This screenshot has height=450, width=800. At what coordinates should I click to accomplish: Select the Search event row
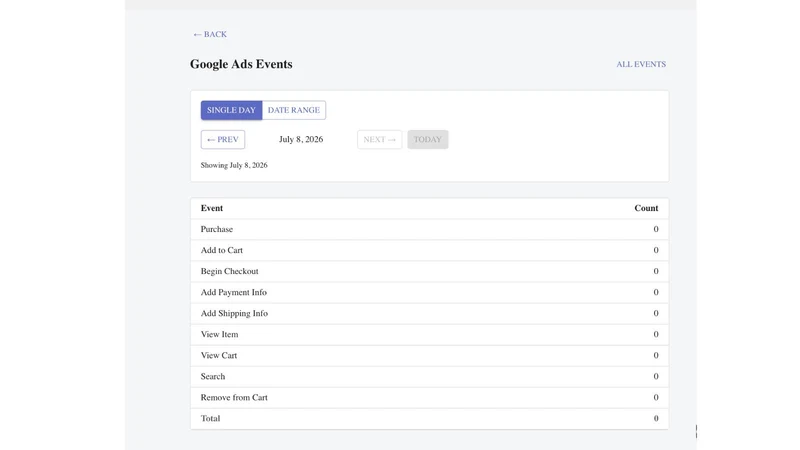(430, 377)
